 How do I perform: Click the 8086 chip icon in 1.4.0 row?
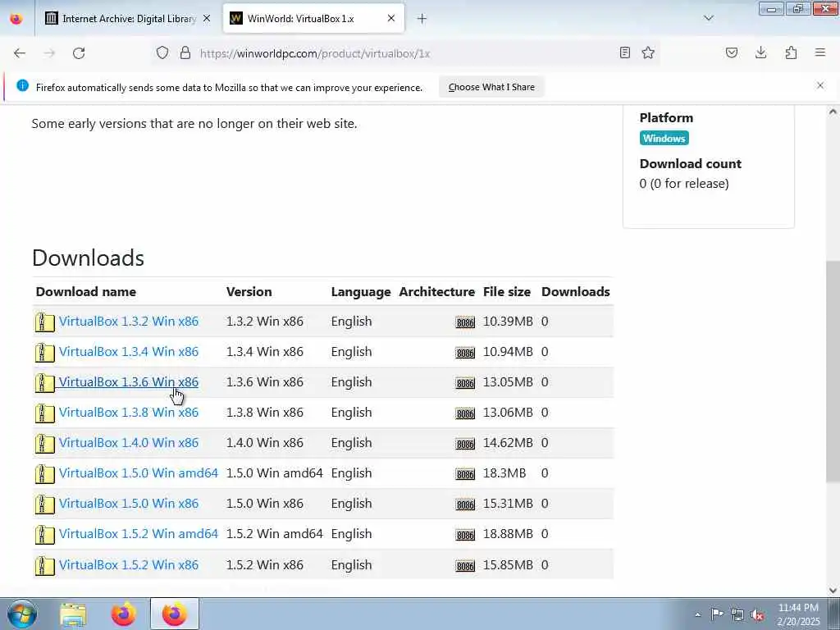point(465,444)
